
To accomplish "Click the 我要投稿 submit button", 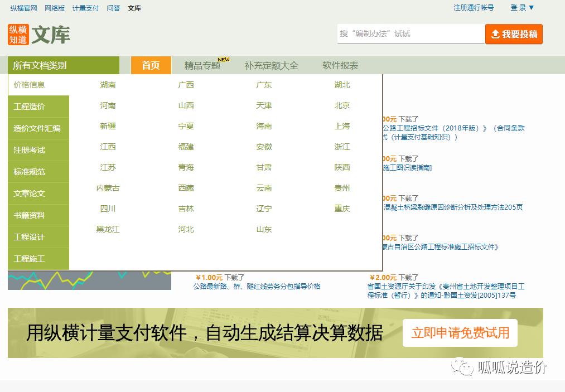I will [x=514, y=34].
